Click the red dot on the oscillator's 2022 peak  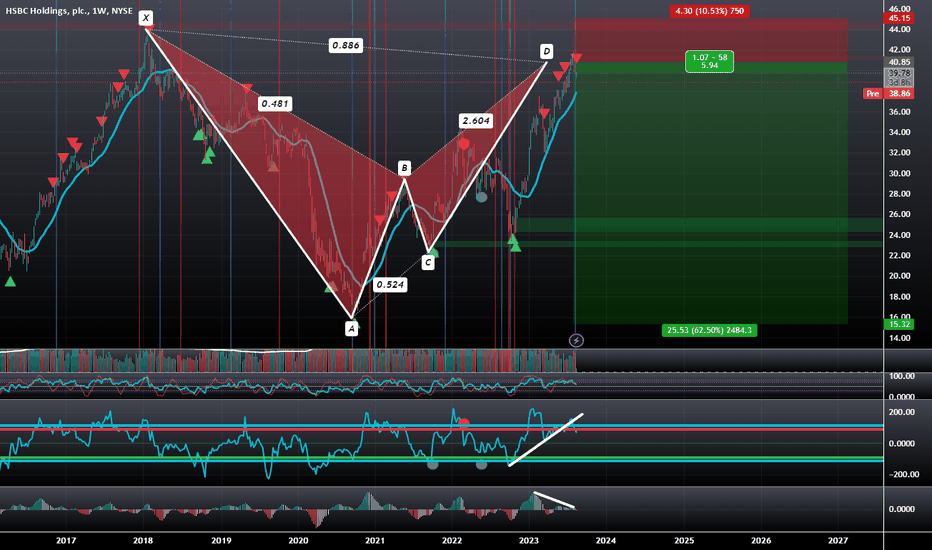464,423
